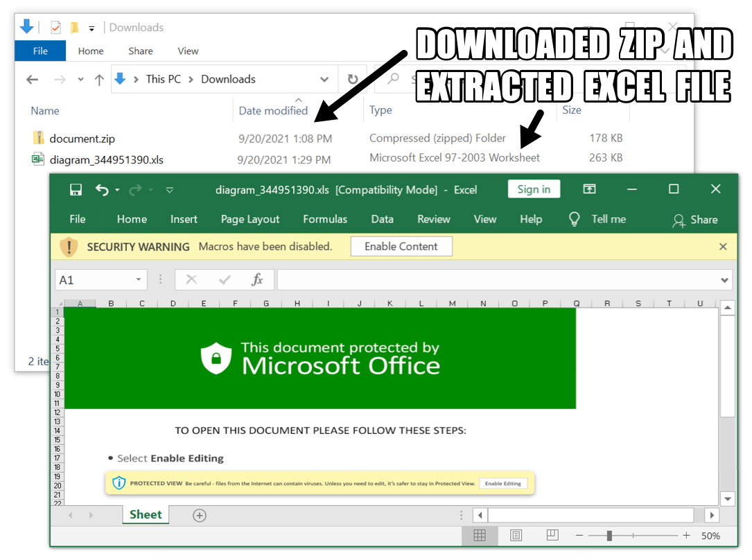Screen dimensions: 752x560
Task: Click the zoom out minus button
Action: coord(579,536)
